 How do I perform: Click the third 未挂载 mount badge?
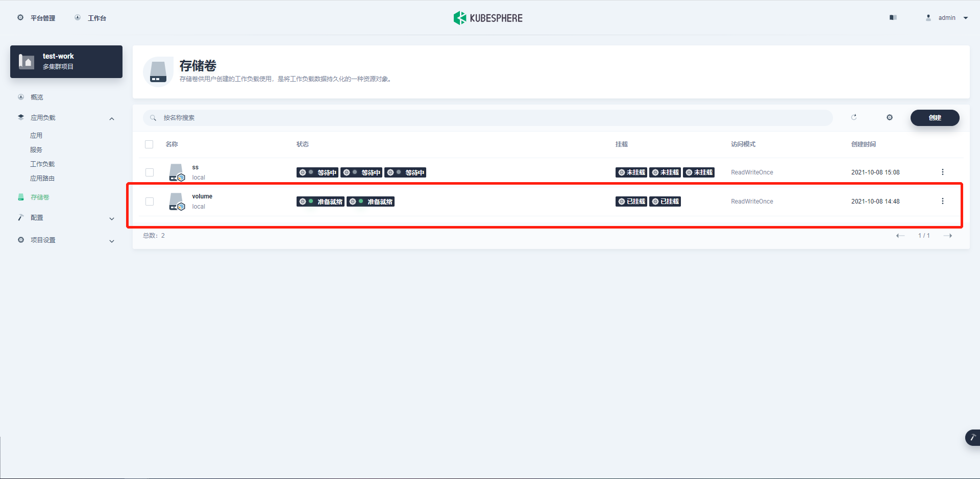click(x=699, y=172)
